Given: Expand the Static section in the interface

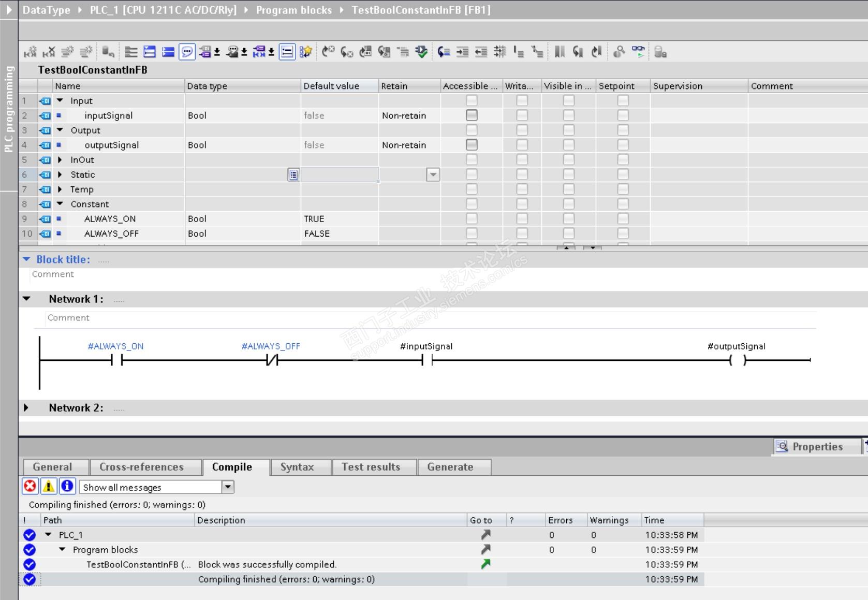Looking at the screenshot, I should 60,174.
